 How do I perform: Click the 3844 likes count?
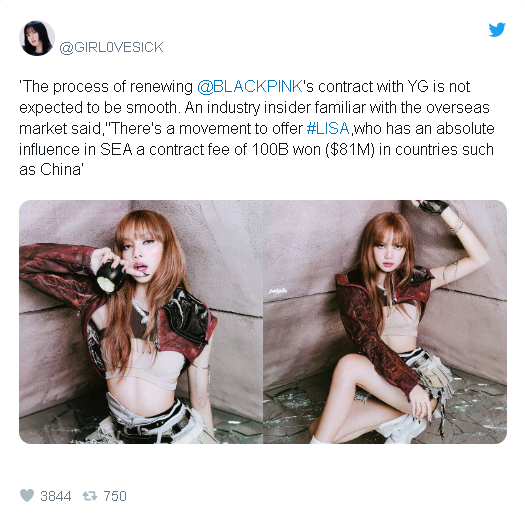[56, 496]
